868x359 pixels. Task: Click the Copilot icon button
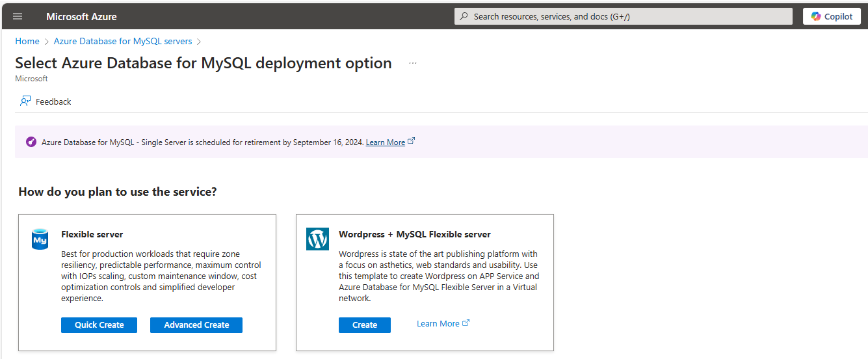tap(832, 16)
